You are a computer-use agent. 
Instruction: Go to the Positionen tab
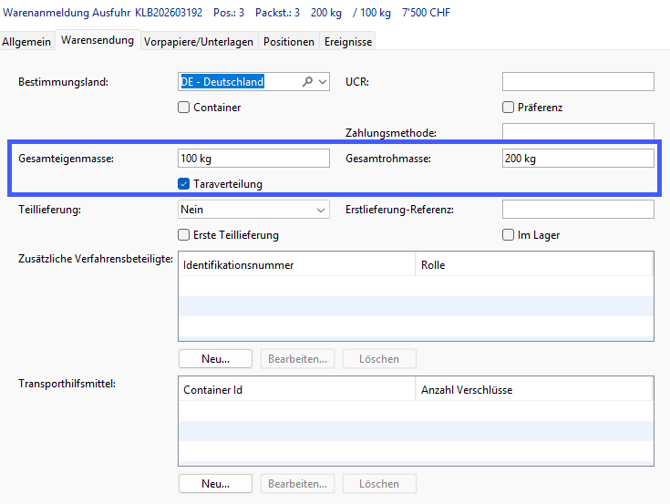point(289,42)
